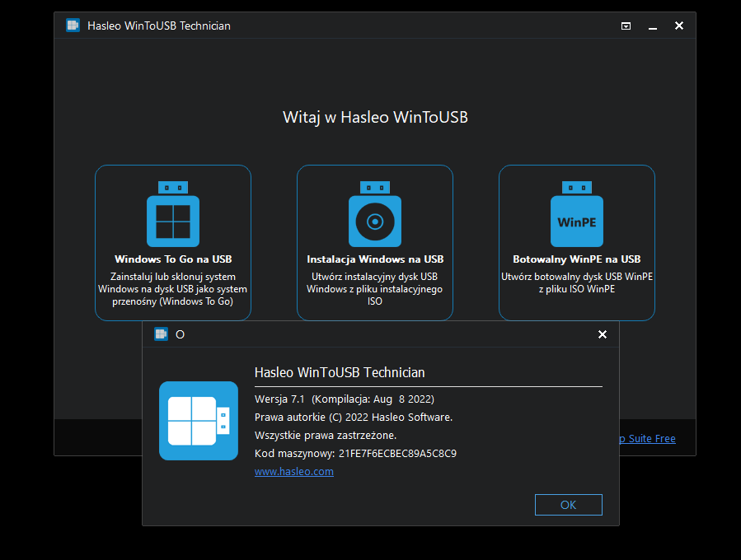Minimize the Hasleo WinToUSB main window
The height and width of the screenshot is (560, 741).
653,26
